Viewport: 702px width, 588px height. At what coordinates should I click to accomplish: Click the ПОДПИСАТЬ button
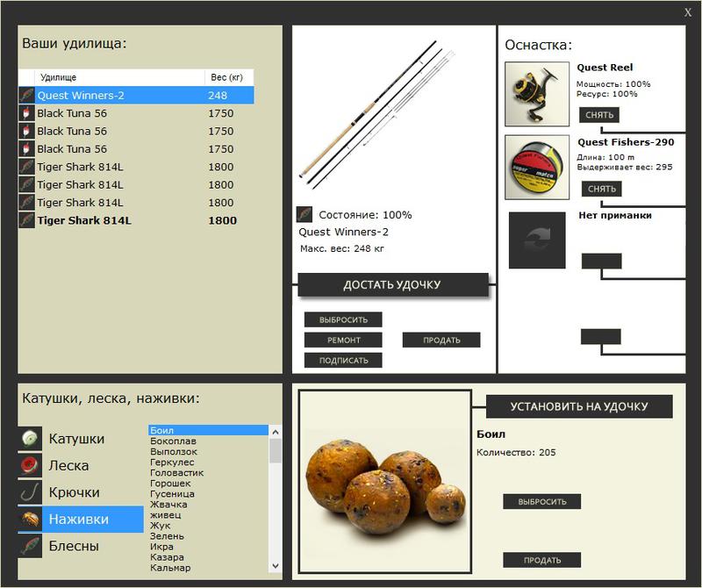(343, 360)
